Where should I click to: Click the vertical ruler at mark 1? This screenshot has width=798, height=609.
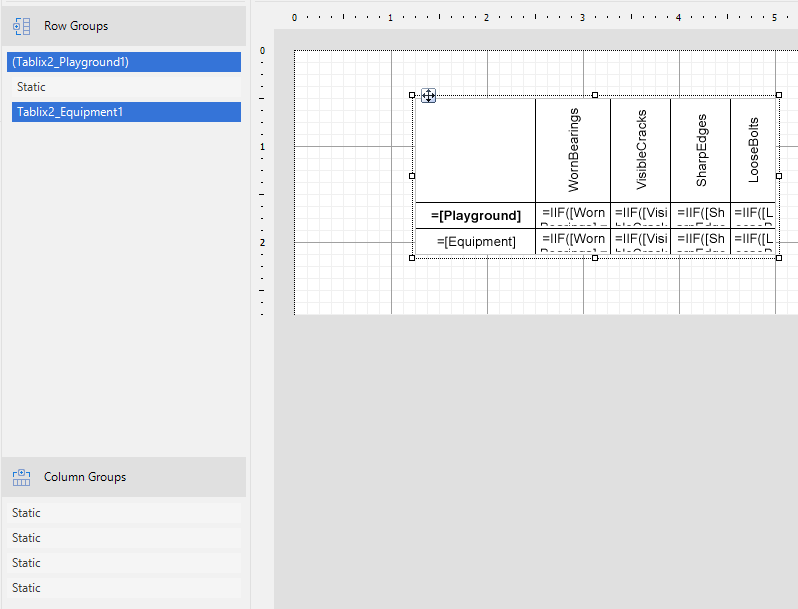tap(263, 147)
